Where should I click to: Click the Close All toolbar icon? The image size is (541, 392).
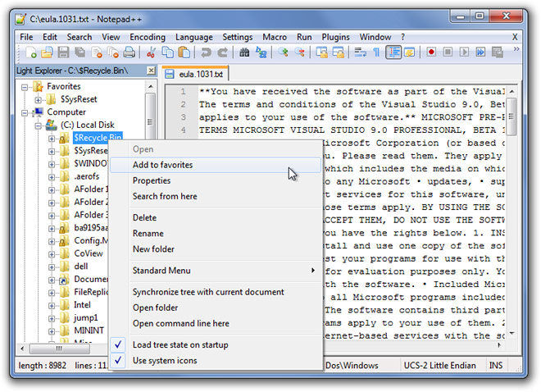[x=113, y=52]
